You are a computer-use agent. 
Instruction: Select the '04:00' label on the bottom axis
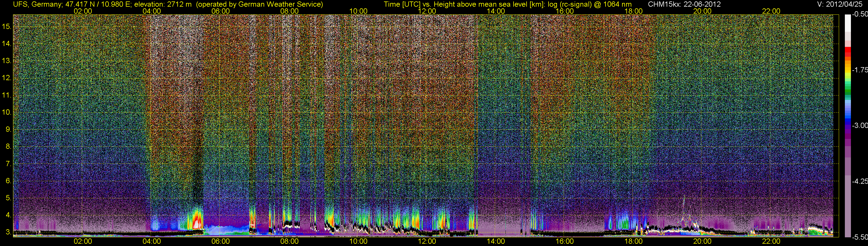(152, 241)
